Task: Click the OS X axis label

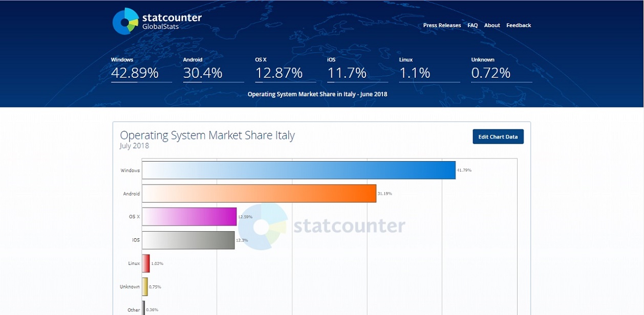Action: (x=135, y=217)
